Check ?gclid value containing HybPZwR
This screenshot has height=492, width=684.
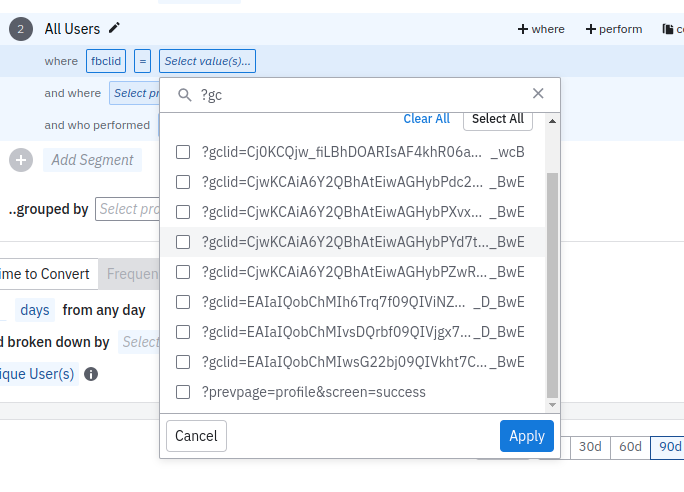183,272
